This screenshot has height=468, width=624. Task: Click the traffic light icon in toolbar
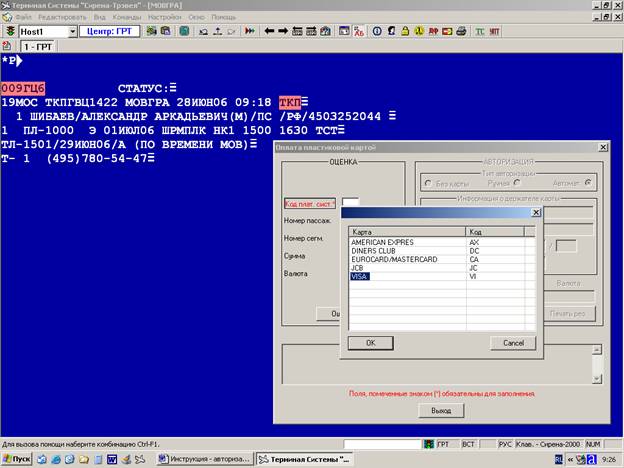pos(10,31)
